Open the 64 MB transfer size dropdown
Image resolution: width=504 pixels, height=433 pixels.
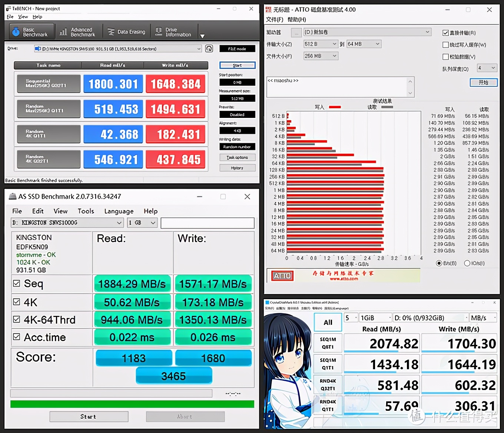tap(364, 44)
